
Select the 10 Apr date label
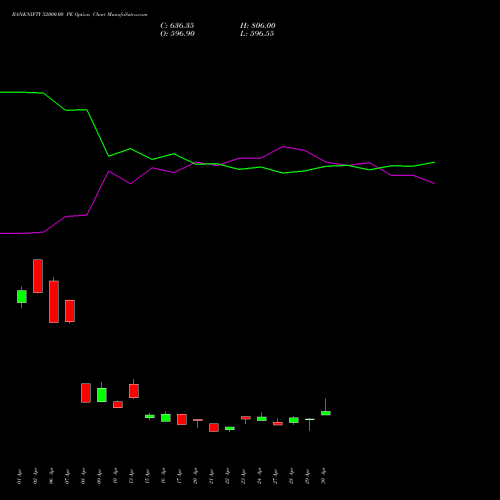[115, 476]
